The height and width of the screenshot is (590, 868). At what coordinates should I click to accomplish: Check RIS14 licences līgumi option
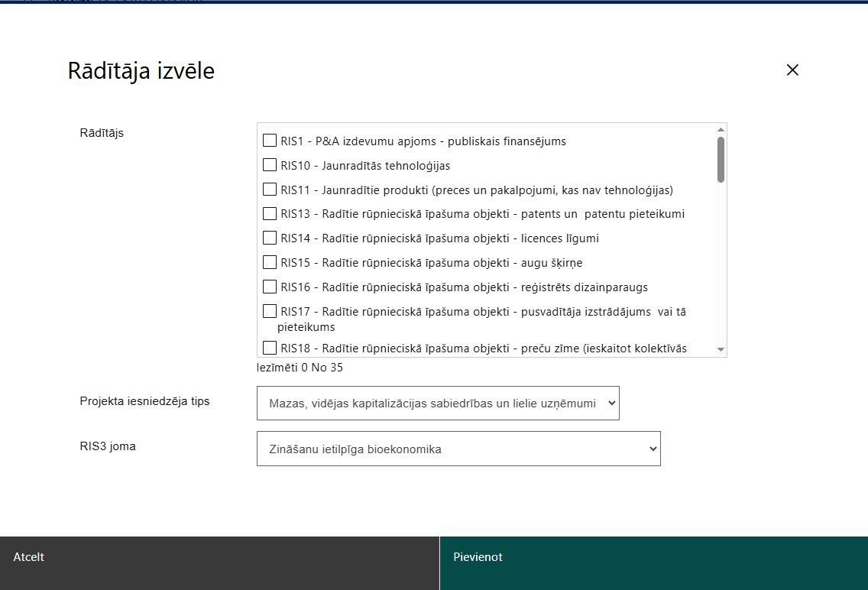point(270,238)
